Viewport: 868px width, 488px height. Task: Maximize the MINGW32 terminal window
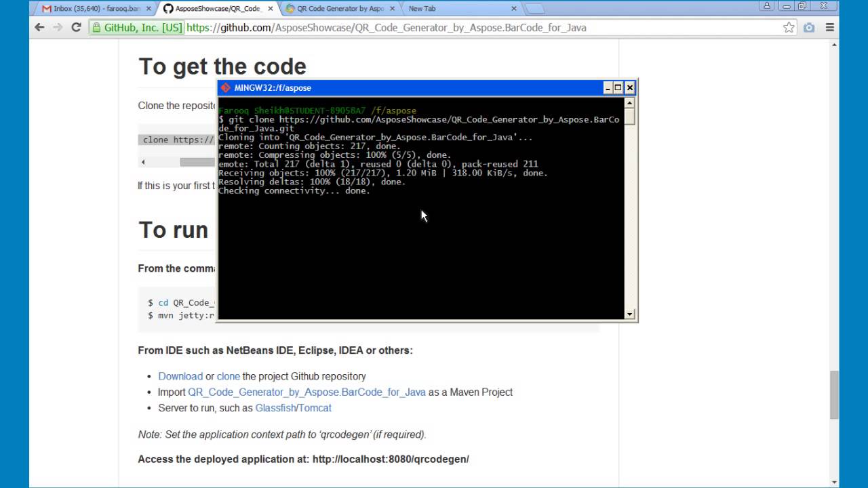click(x=618, y=87)
